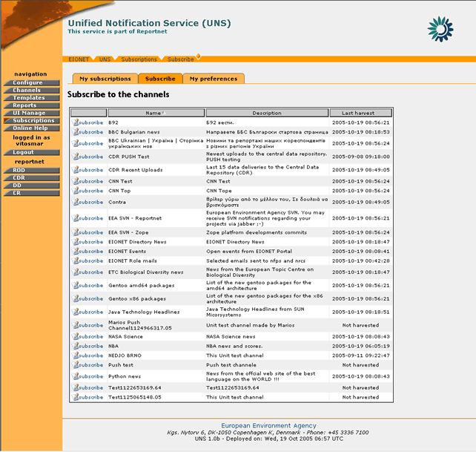Click 'Zope platfrom developments commits' description

pos(257,232)
